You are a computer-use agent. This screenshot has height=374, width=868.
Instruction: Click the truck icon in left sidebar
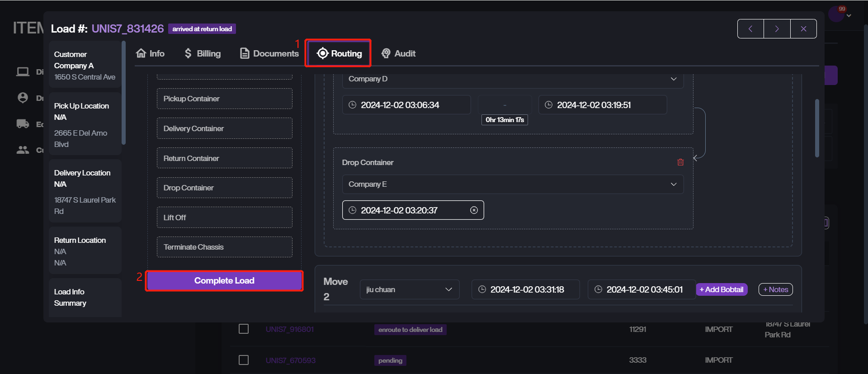(x=23, y=124)
